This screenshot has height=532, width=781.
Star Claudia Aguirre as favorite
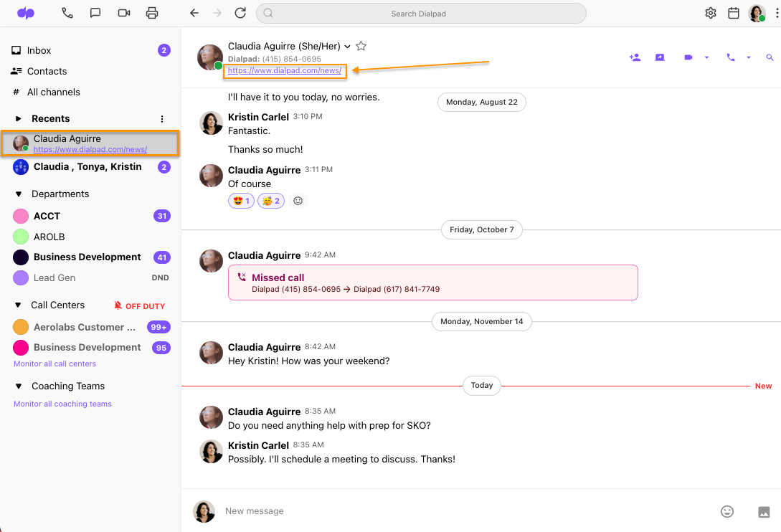coord(361,47)
